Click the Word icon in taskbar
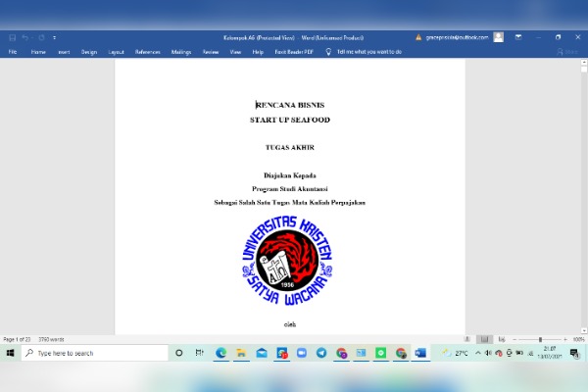Viewport: 588px width, 392px height. coord(420,353)
